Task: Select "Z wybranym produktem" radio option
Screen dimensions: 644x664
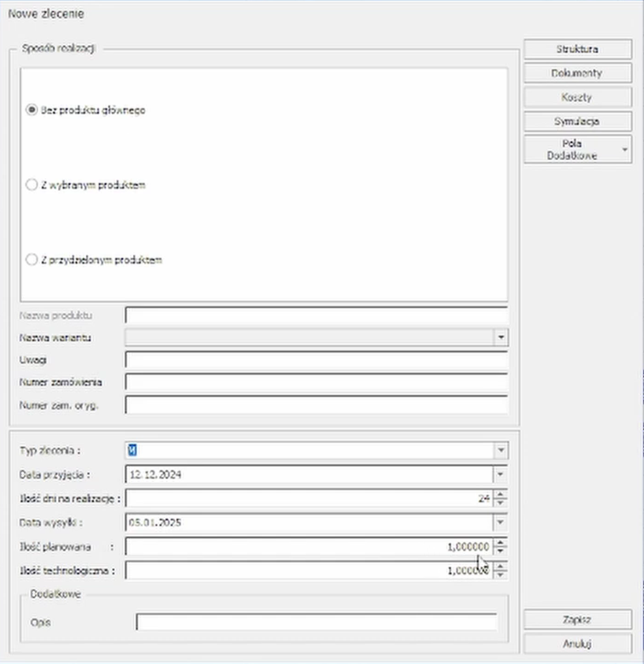Action: pyautogui.click(x=31, y=185)
